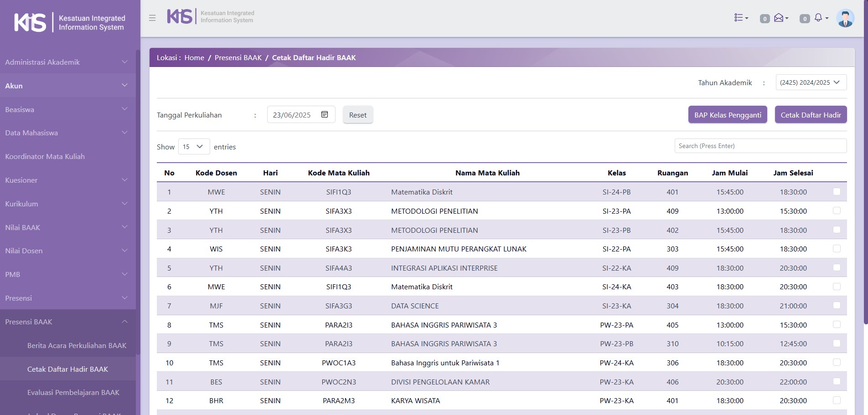Click the KIS logo in top header
The width and height of the screenshot is (868, 415).
point(180,16)
